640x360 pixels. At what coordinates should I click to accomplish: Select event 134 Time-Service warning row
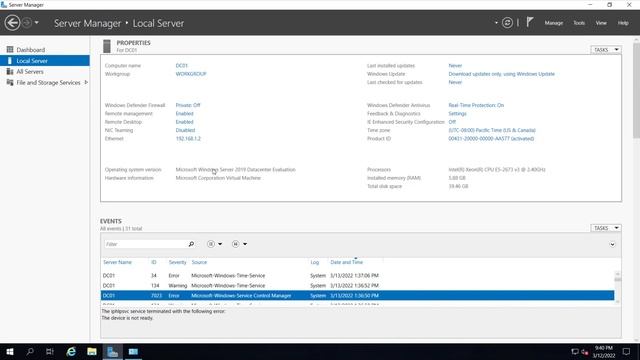[357, 285]
